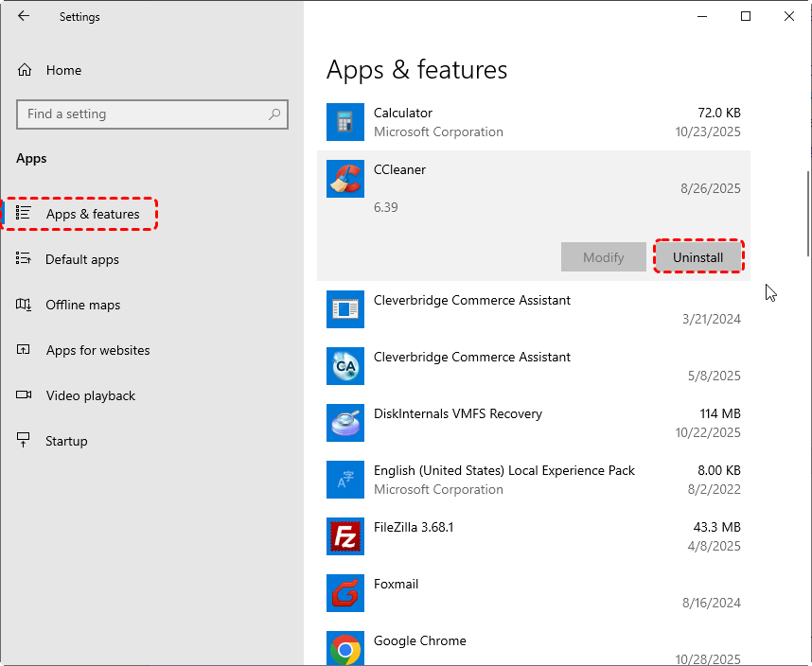
Task: Uninstall CCleaner
Action: coord(697,257)
